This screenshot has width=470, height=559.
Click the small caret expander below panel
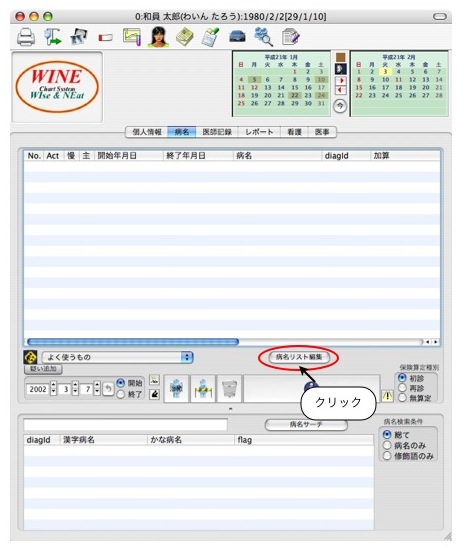click(x=230, y=409)
